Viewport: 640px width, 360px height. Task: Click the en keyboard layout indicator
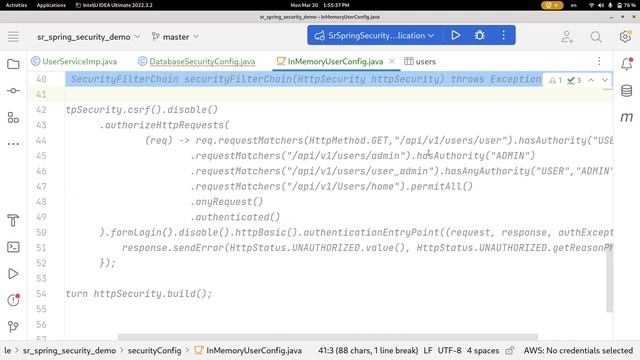573,5
